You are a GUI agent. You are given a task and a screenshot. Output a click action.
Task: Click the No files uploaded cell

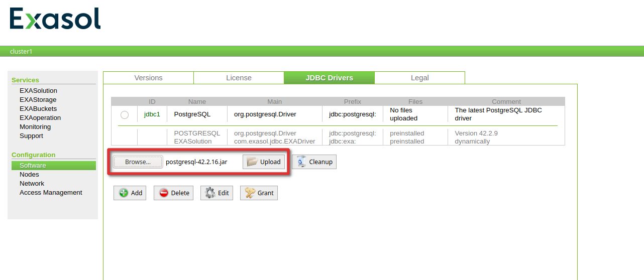click(x=405, y=114)
